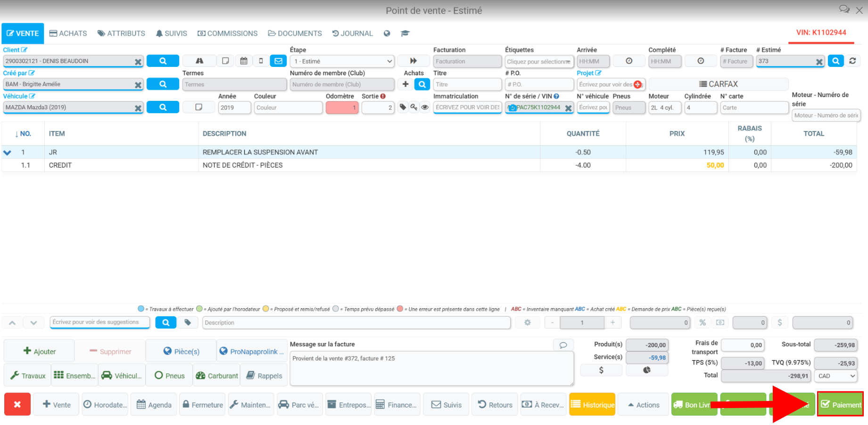Click the Retours button
This screenshot has height=425, width=868.
(x=495, y=405)
